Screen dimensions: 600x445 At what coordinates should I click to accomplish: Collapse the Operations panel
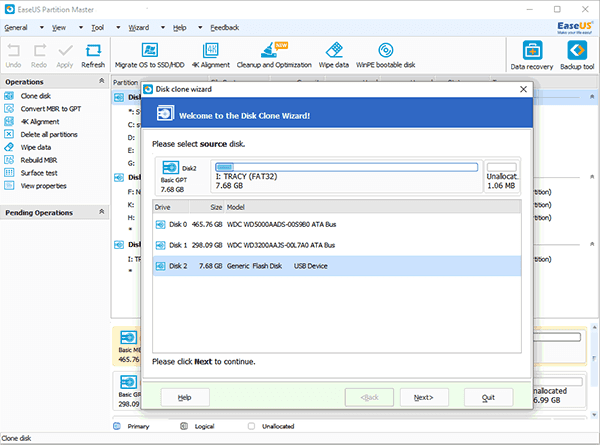click(101, 82)
